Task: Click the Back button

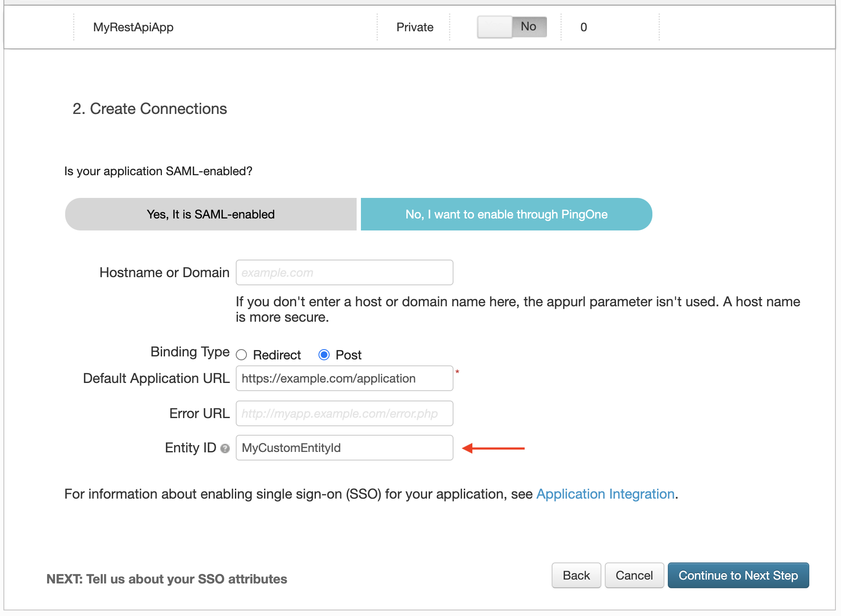Action: (x=576, y=575)
